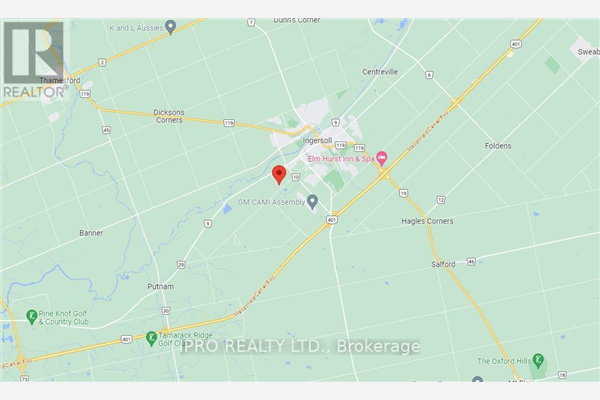Screen dimensions: 600x400
Task: Select the Centreville place label
Action: point(380,72)
